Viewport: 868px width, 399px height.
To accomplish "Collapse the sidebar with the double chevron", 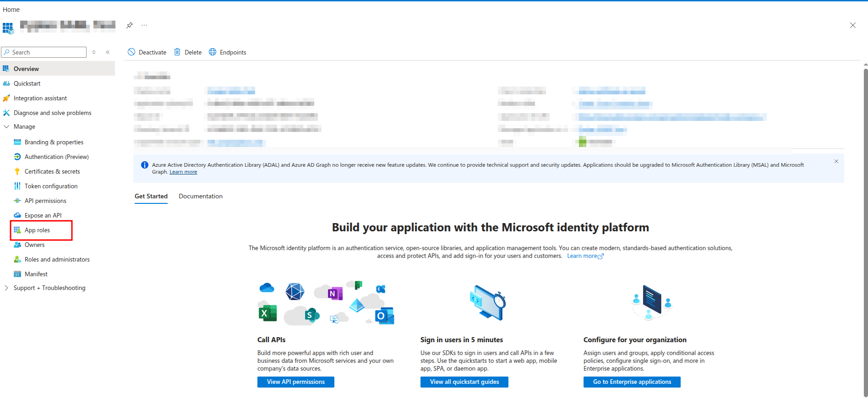I will click(108, 52).
